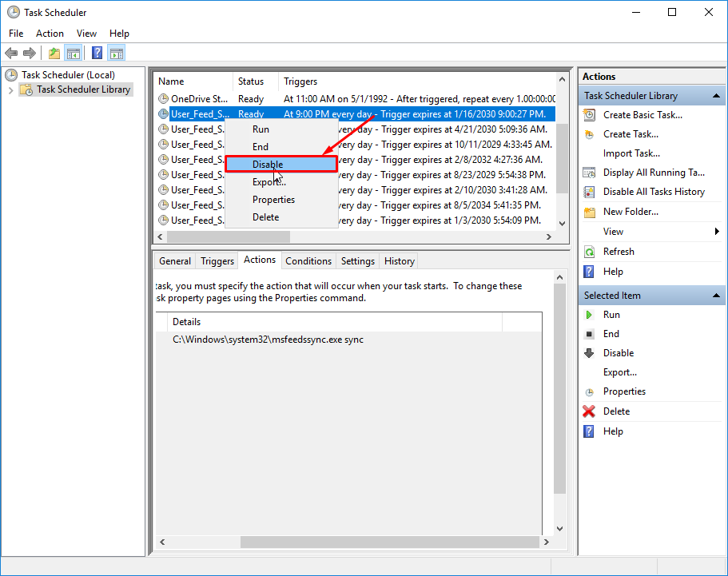
Task: Click Import Task link in Actions
Action: [x=631, y=153]
